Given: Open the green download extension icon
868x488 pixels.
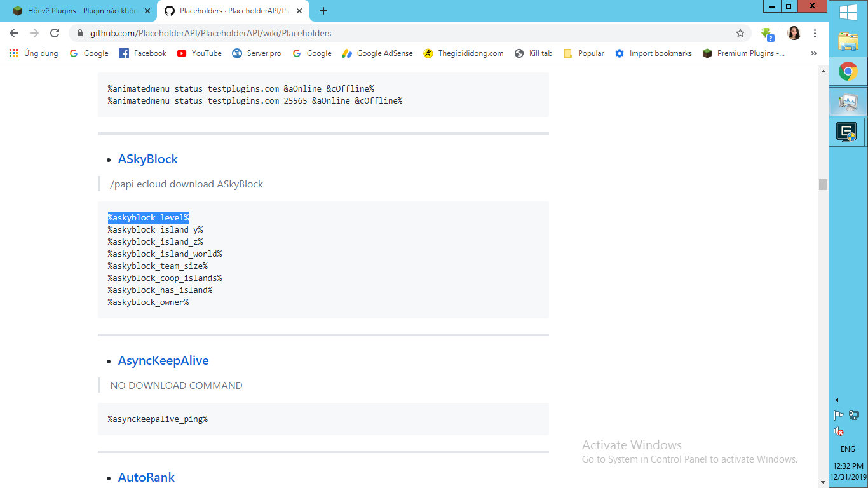Looking at the screenshot, I should click(768, 34).
